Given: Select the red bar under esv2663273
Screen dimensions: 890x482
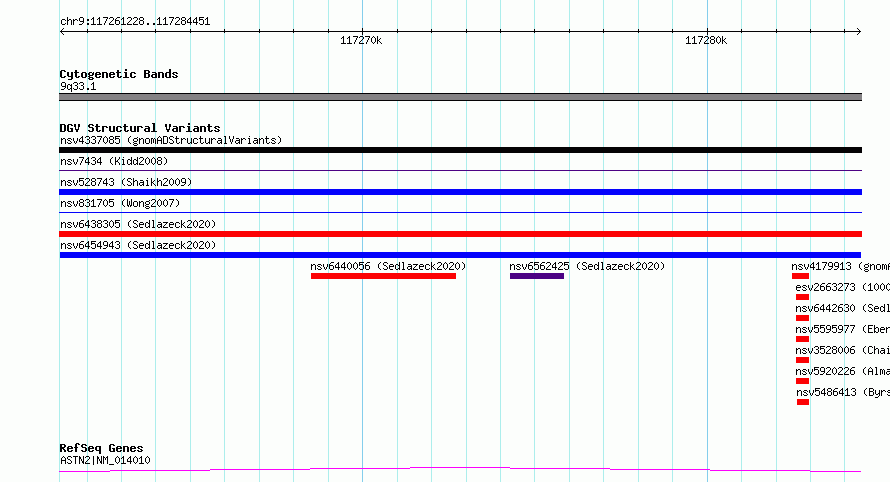Looking at the screenshot, I should [802, 297].
